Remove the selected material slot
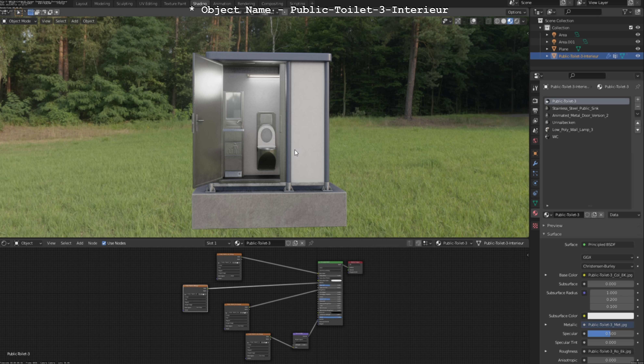The height and width of the screenshot is (364, 644). [x=638, y=107]
